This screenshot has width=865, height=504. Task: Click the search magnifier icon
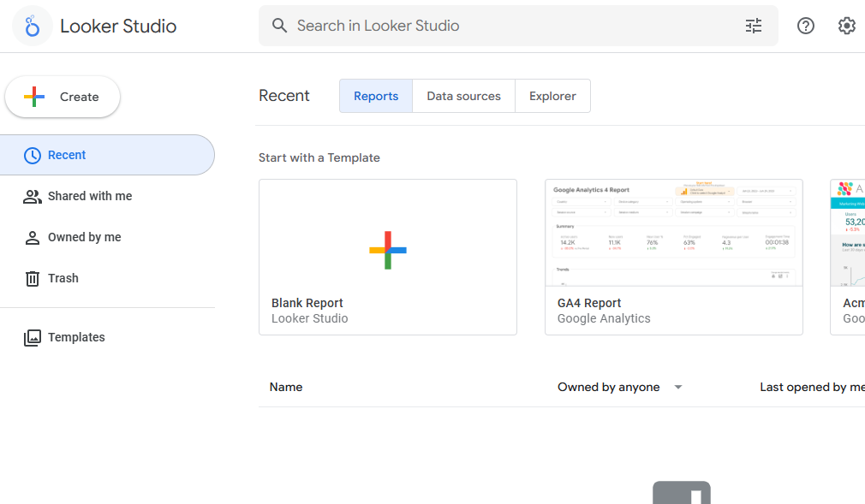click(280, 26)
